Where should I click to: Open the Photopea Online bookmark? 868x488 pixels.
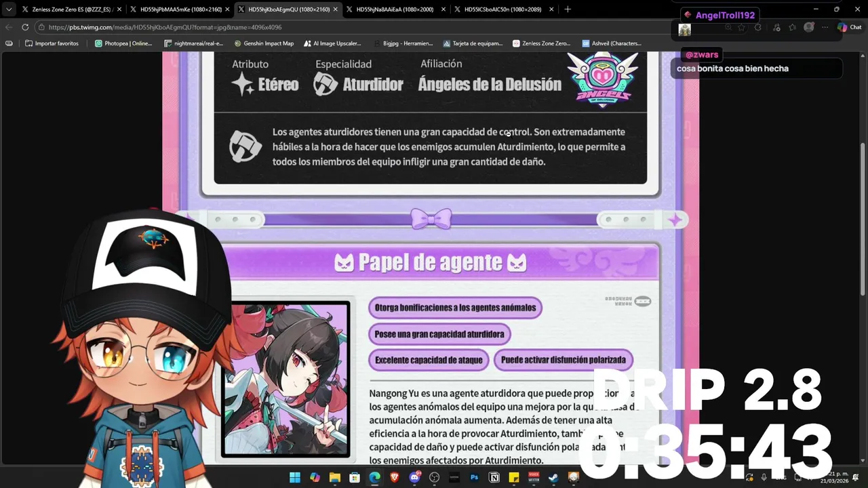click(x=123, y=43)
